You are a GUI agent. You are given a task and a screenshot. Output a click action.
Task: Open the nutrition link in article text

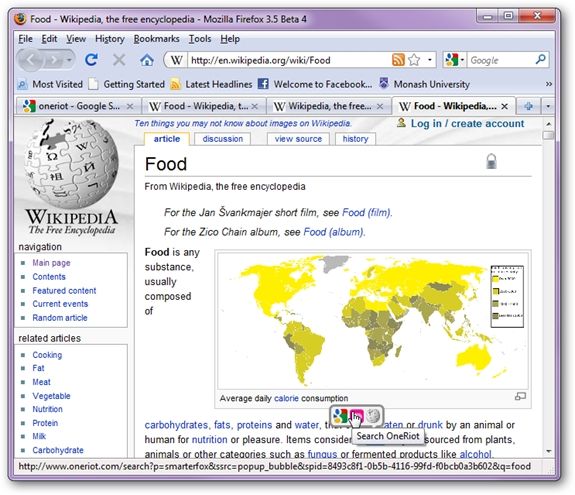click(x=209, y=440)
